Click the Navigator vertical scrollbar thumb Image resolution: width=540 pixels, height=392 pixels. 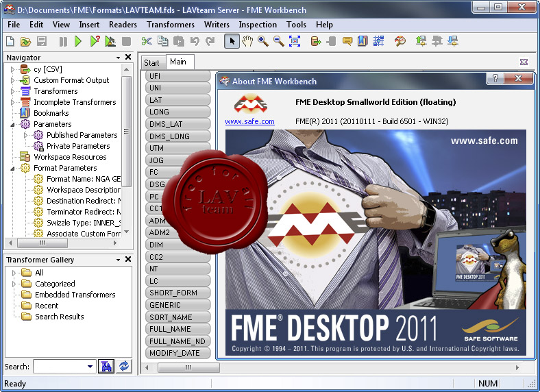[126, 132]
